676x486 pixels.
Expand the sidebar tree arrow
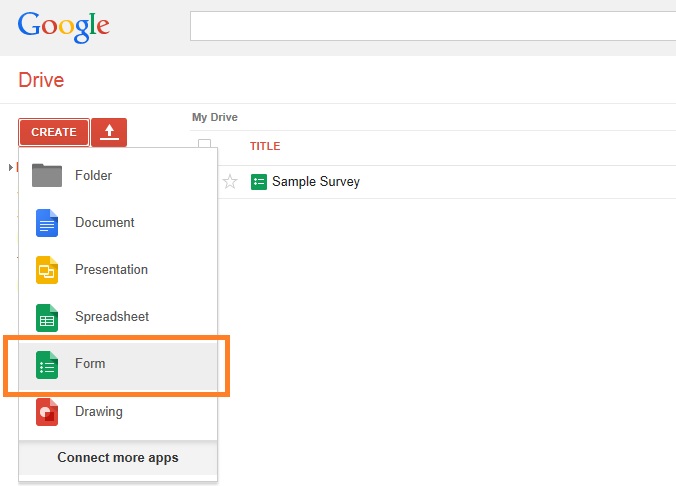(10, 167)
